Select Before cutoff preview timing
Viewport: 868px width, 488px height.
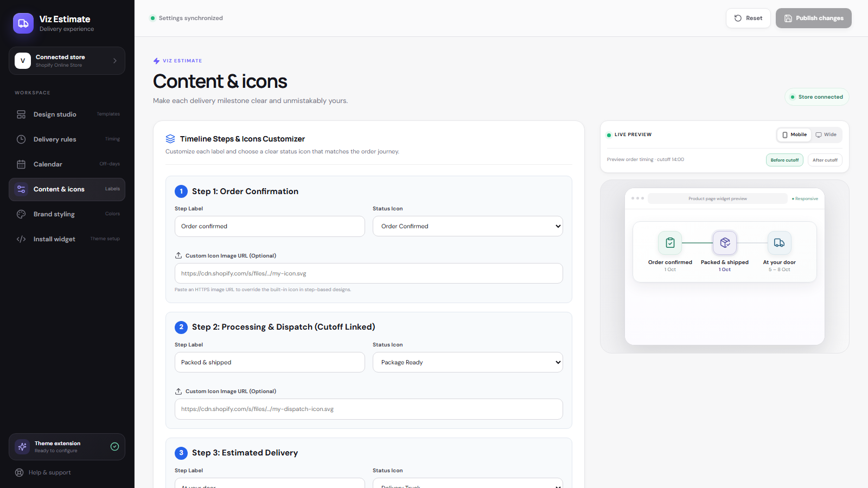[784, 160]
